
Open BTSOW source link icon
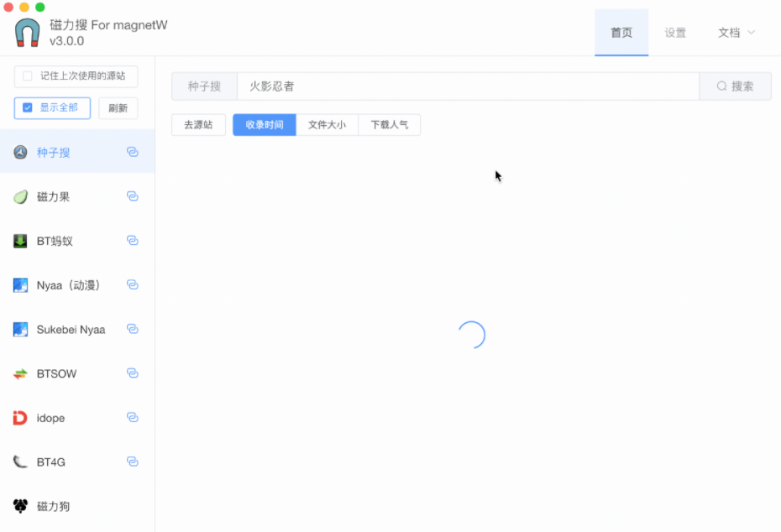click(x=132, y=373)
